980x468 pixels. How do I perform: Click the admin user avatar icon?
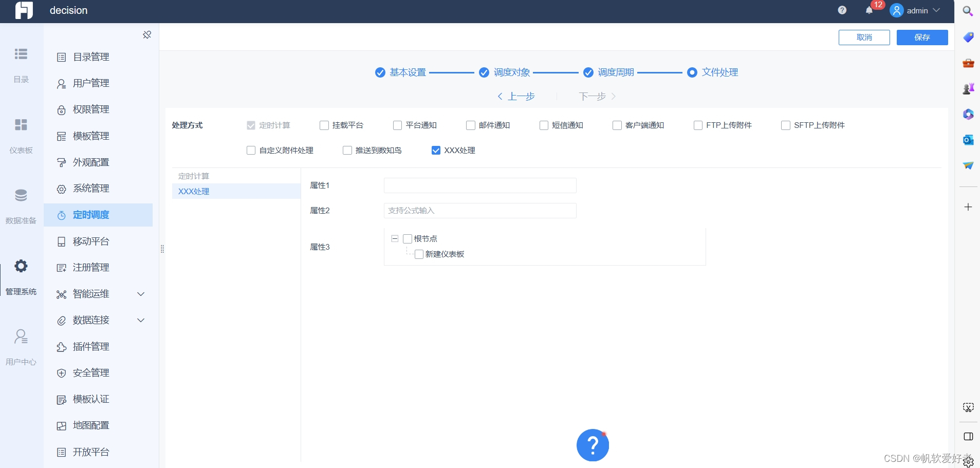click(896, 10)
